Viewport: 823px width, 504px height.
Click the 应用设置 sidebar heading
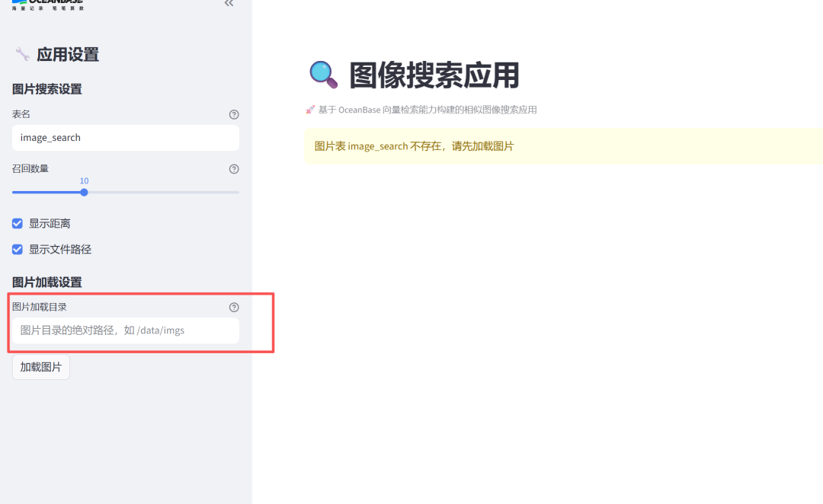[x=68, y=55]
